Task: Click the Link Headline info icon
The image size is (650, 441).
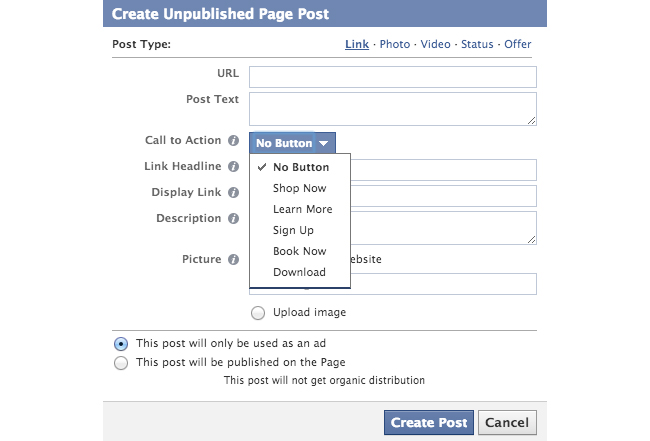Action: click(233, 167)
